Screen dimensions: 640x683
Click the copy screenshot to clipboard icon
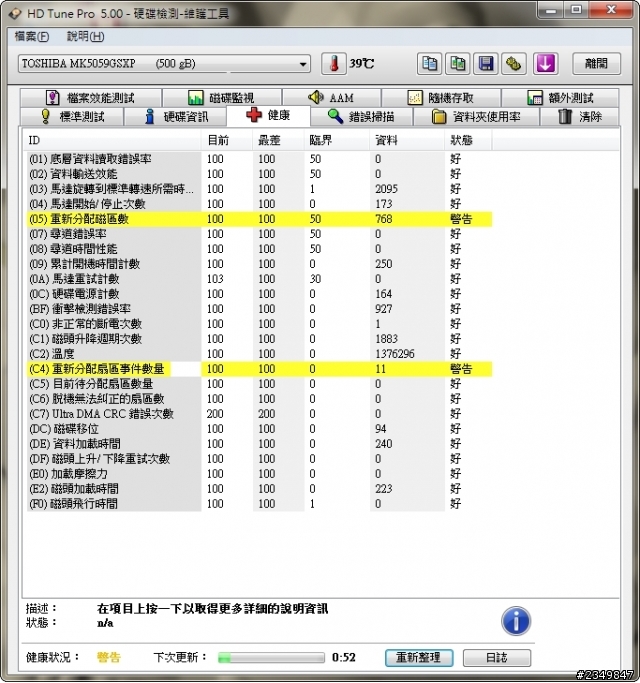click(x=457, y=64)
